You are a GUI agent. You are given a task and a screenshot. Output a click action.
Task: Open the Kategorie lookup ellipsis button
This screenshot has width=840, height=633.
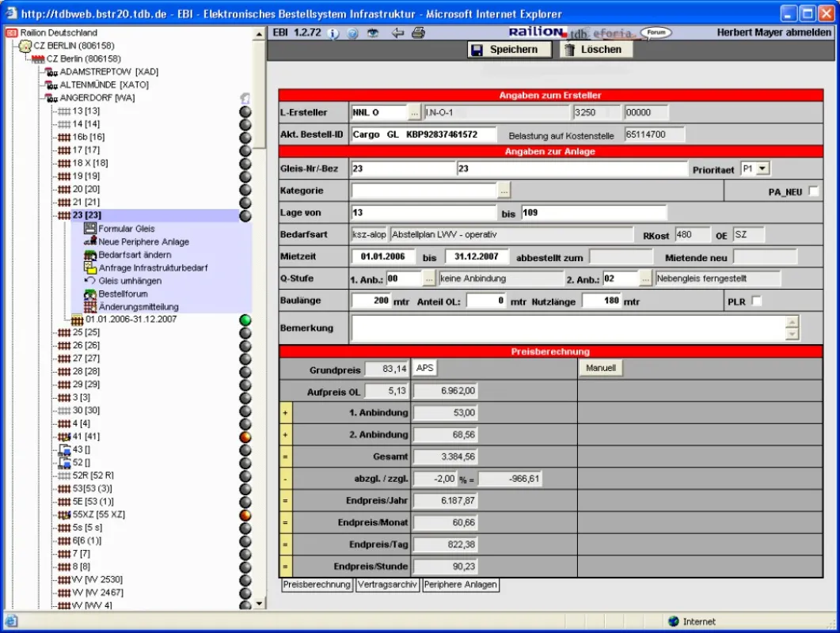pyautogui.click(x=504, y=190)
